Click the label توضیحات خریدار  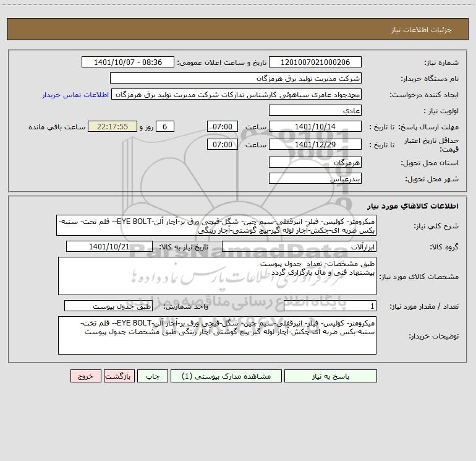[x=434, y=337]
